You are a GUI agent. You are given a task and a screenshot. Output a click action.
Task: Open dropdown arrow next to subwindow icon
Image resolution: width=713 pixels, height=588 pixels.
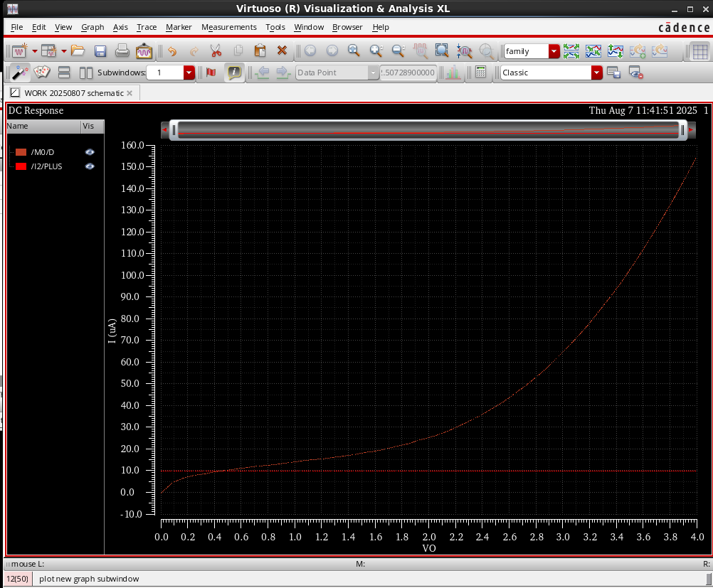63,51
